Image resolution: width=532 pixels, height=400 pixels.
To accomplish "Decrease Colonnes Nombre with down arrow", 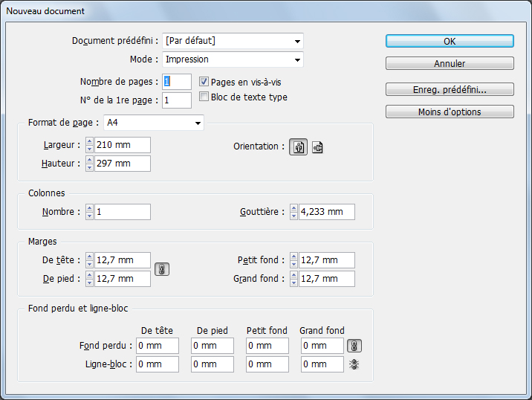I will [x=89, y=216].
